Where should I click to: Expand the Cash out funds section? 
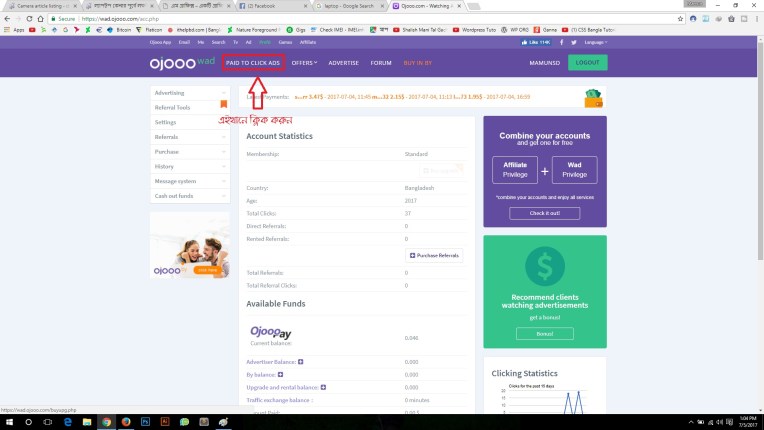(x=189, y=195)
